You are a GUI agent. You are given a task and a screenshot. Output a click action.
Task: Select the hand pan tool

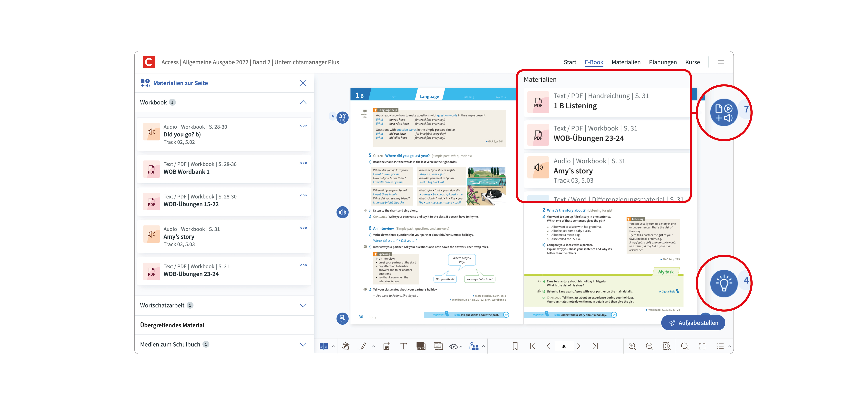(346, 346)
